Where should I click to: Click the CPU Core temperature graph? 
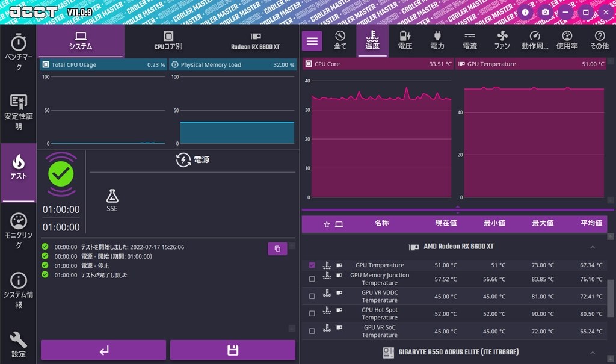tap(381, 138)
